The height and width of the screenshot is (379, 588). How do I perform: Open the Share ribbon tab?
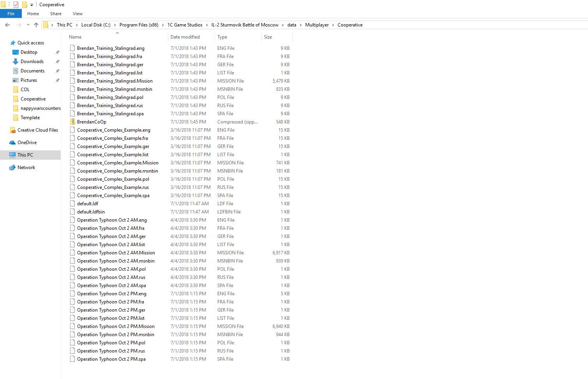56,14
